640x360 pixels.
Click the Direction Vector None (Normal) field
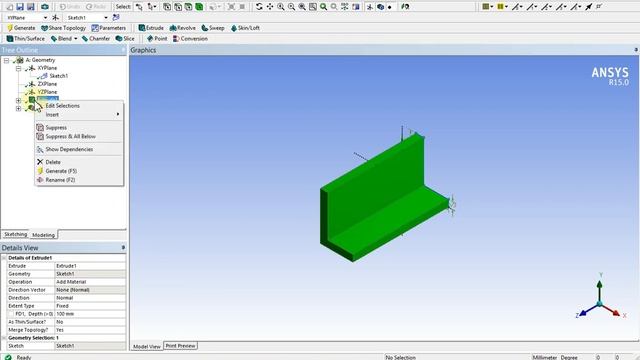click(x=90, y=290)
